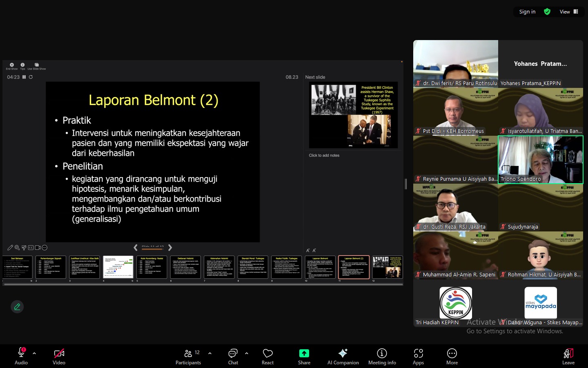The height and width of the screenshot is (368, 588).
Task: Click Pst Didi - KEH Borromeus tile
Action: point(456,112)
